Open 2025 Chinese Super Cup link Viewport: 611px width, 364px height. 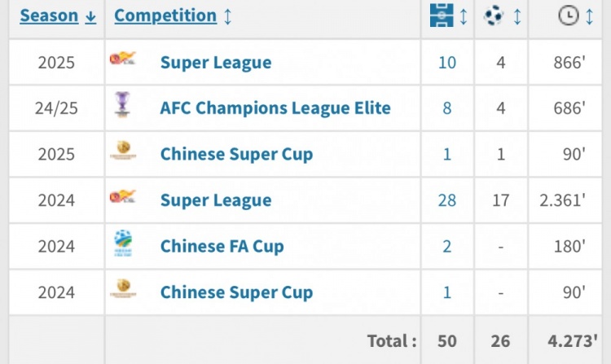236,154
